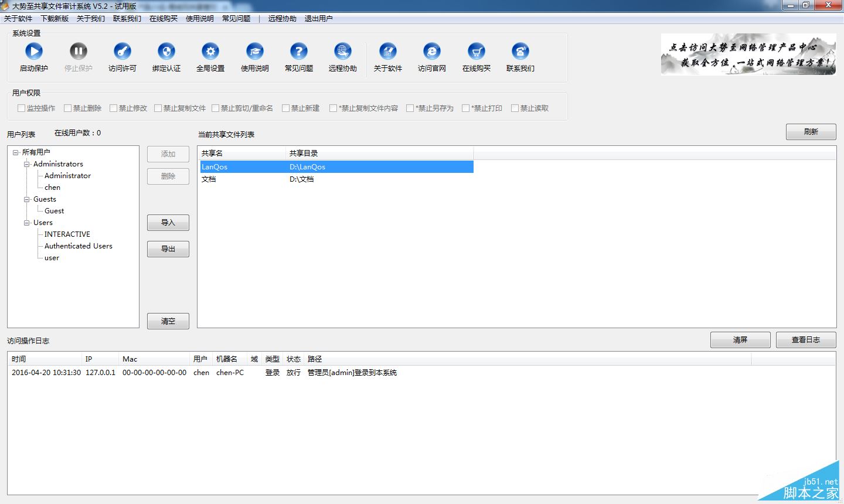This screenshot has width=844, height=504.
Task: Click the 绑定认证 binding authentication icon
Action: tap(166, 52)
